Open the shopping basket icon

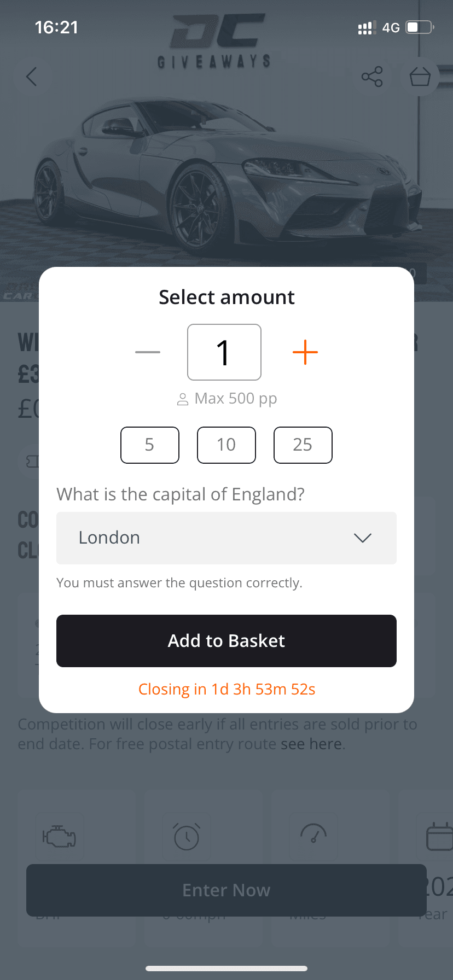pos(420,77)
